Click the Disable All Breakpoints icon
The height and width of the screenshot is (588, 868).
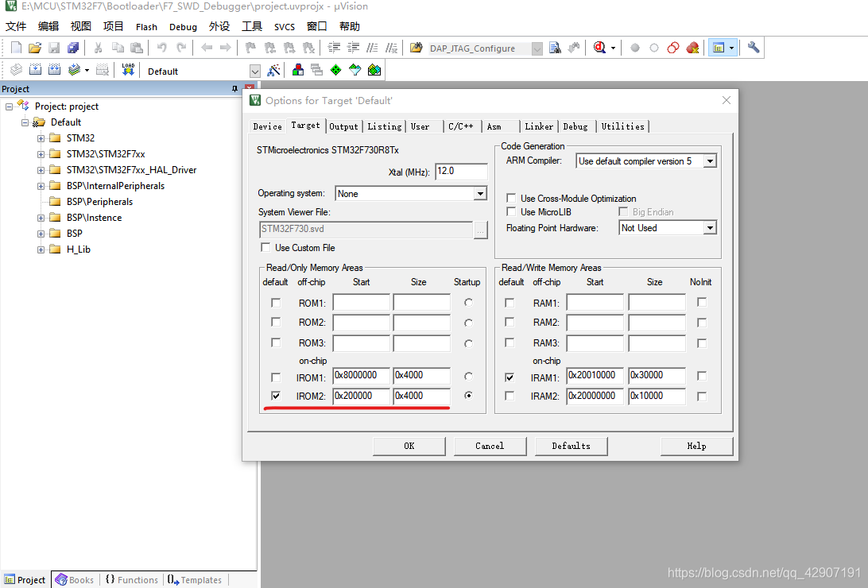click(673, 48)
